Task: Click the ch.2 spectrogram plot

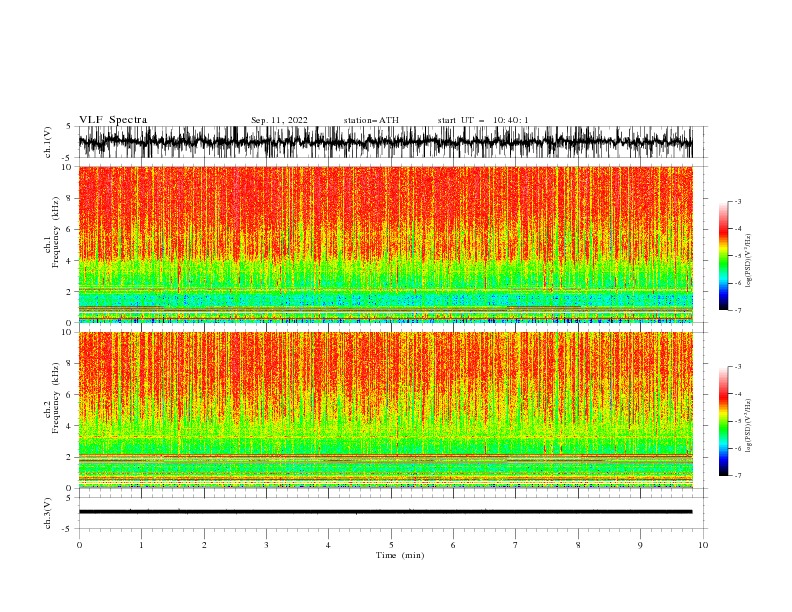Action: point(385,410)
